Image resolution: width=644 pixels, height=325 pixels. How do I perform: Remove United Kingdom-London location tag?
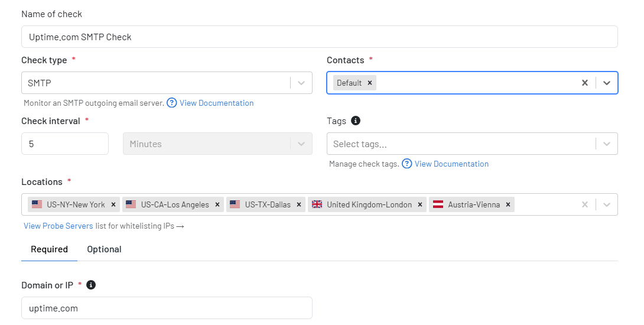point(420,204)
